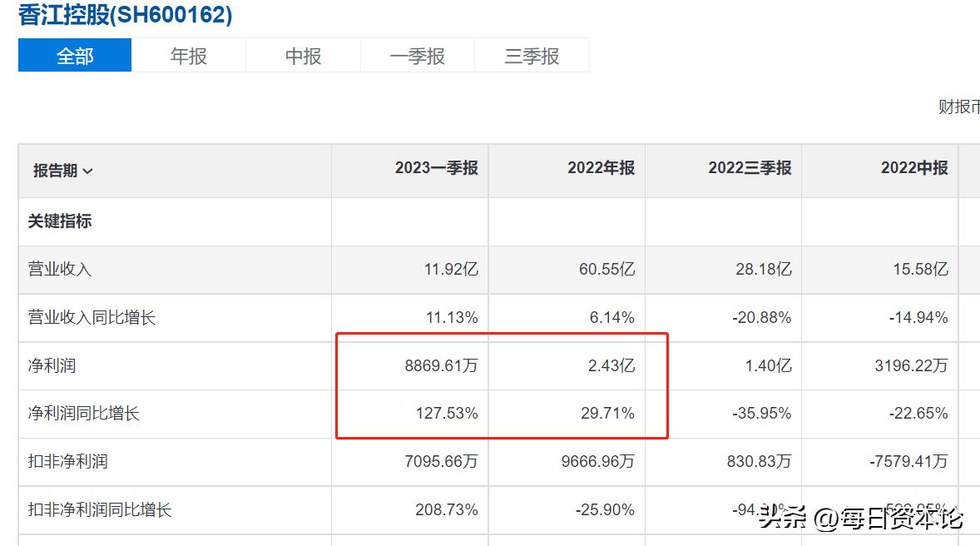Viewport: 980px width, 546px height.
Task: Click the 扣非净利润同比增长 row label
Action: click(x=100, y=509)
